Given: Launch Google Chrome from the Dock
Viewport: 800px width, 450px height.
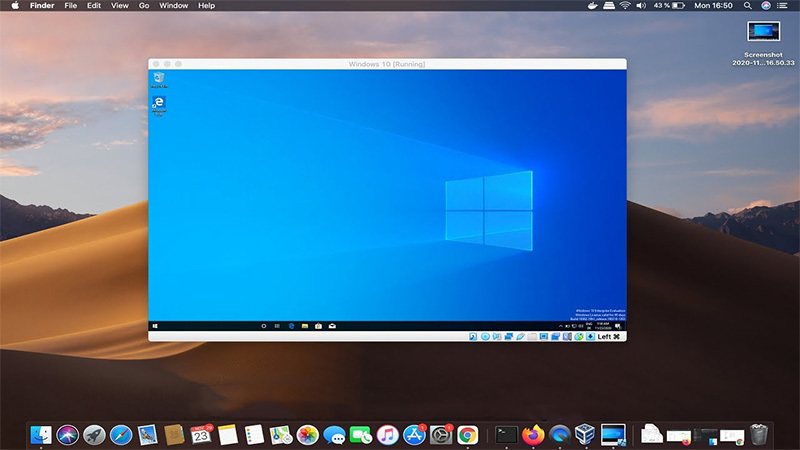Looking at the screenshot, I should point(467,435).
